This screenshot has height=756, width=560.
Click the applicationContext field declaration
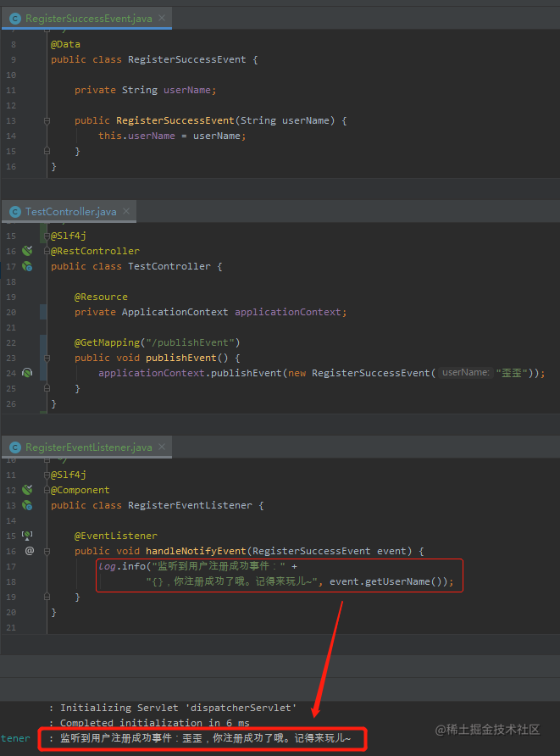click(211, 312)
